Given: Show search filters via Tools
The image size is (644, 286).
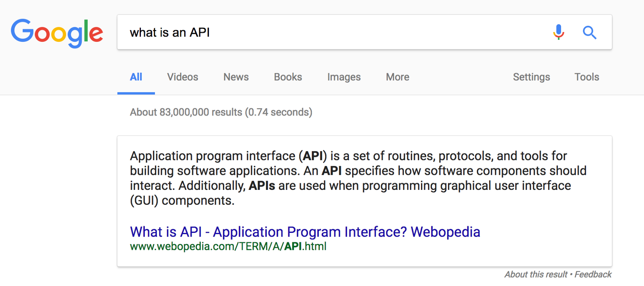Looking at the screenshot, I should coord(586,77).
